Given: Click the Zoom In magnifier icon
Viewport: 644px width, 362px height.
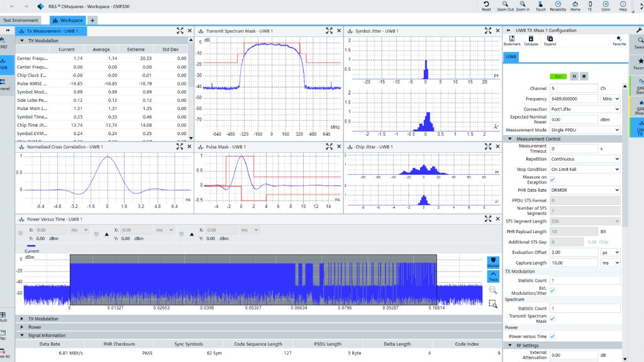Looking at the screenshot, I should pos(523,6).
